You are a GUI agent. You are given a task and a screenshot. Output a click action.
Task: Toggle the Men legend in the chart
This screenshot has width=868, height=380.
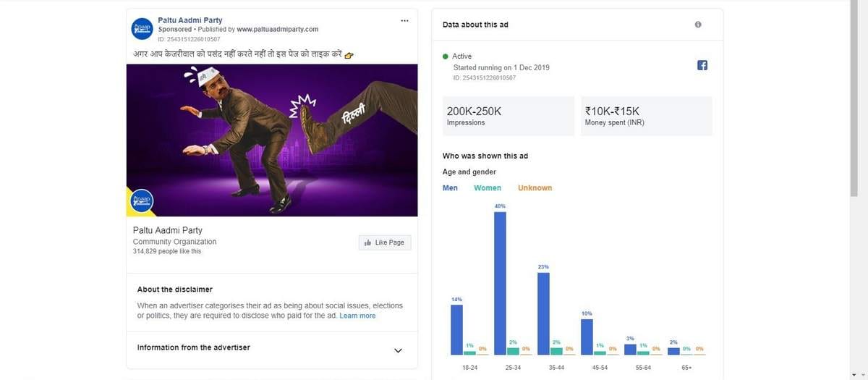450,188
